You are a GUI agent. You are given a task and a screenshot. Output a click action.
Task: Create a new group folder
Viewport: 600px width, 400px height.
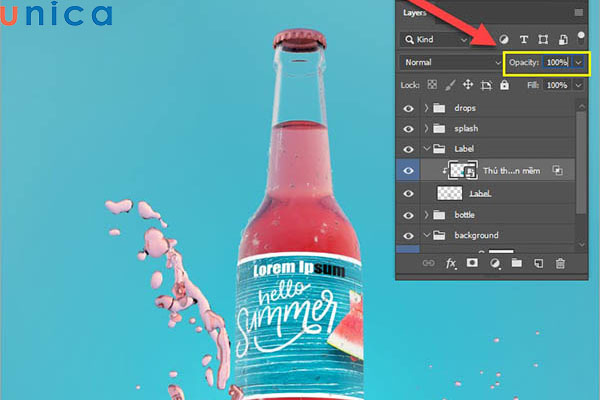pos(517,263)
